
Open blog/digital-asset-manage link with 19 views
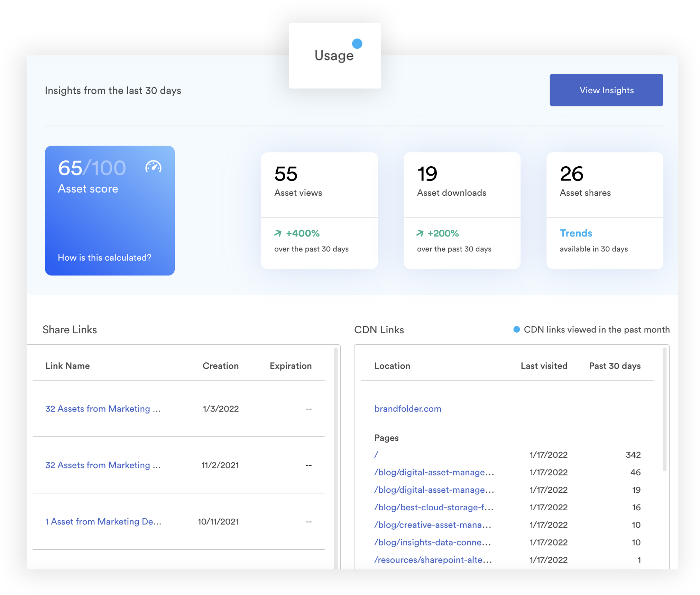click(434, 490)
